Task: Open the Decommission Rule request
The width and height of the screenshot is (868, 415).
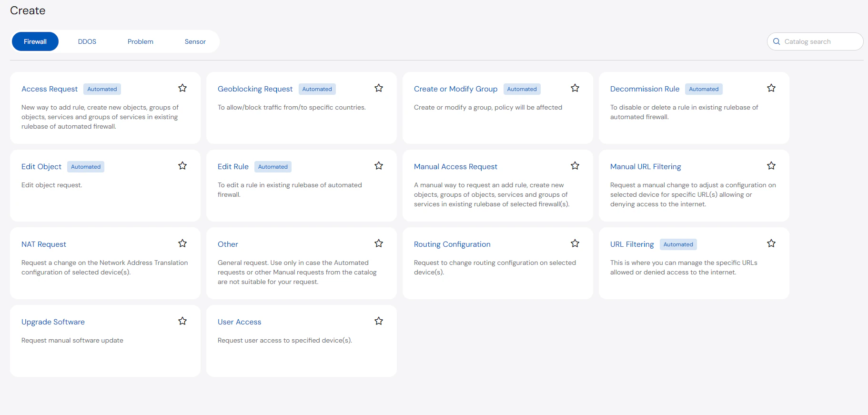Action: [645, 89]
